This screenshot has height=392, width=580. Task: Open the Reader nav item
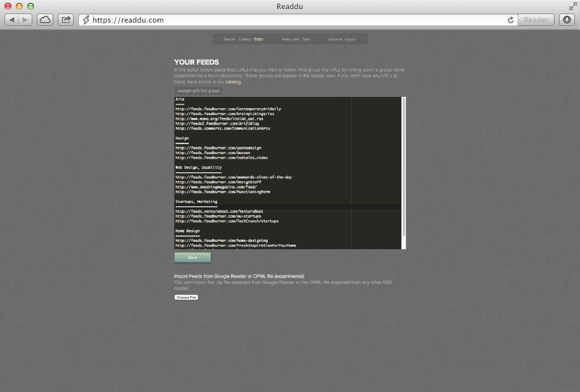[230, 39]
